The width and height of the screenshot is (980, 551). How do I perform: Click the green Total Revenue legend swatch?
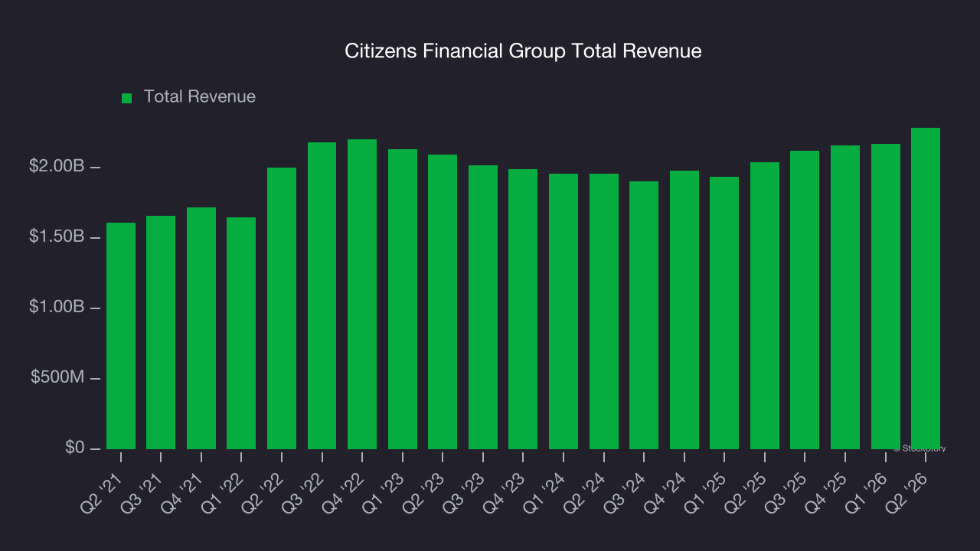coord(127,98)
